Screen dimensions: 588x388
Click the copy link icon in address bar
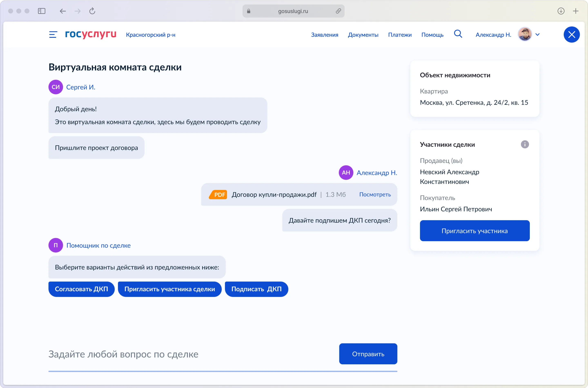point(338,11)
